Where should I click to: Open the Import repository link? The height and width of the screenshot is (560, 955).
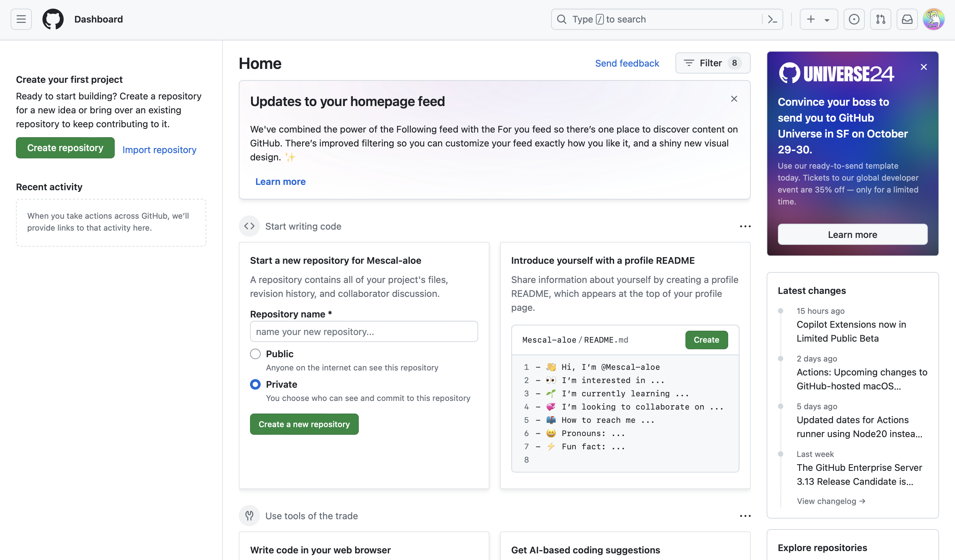tap(159, 150)
